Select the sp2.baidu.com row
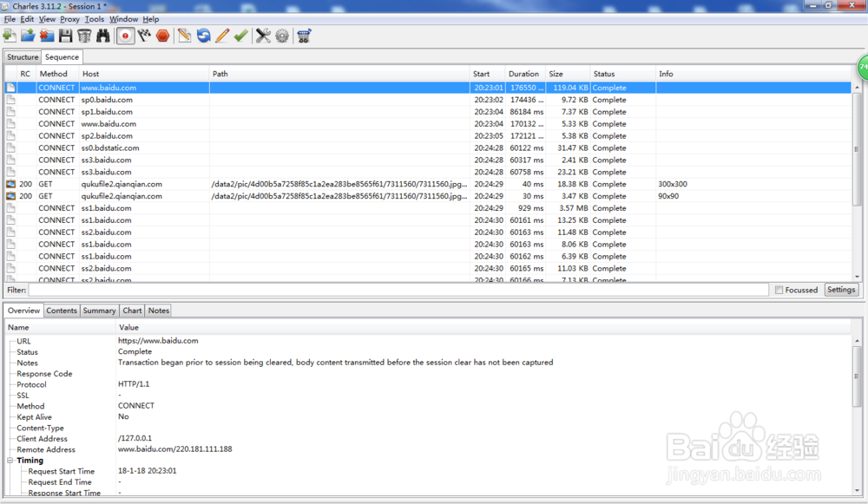 pyautogui.click(x=428, y=135)
